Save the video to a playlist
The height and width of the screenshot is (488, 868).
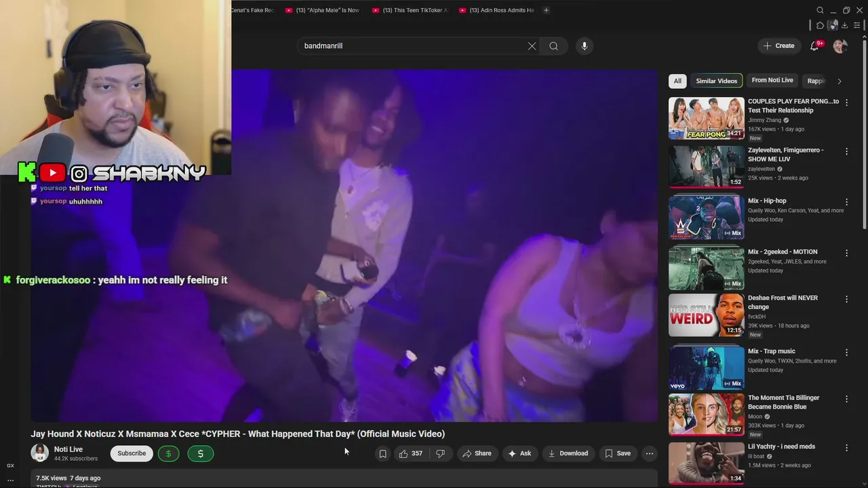(x=618, y=453)
